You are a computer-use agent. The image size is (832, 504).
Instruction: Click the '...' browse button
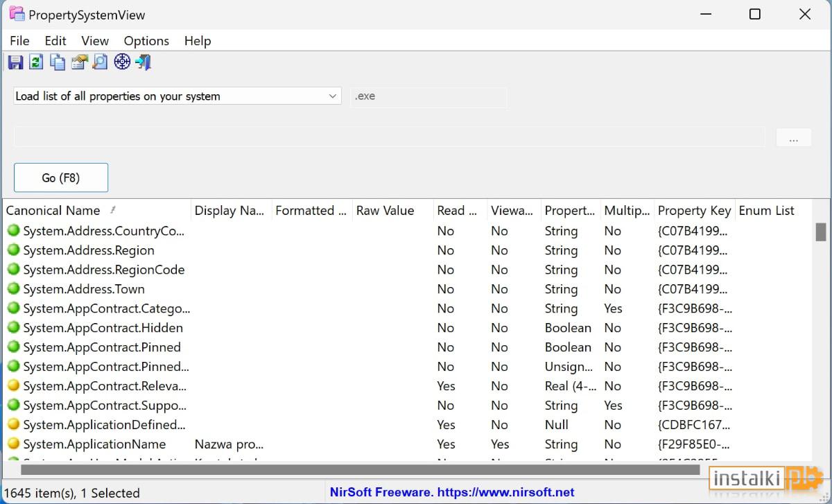(x=794, y=138)
